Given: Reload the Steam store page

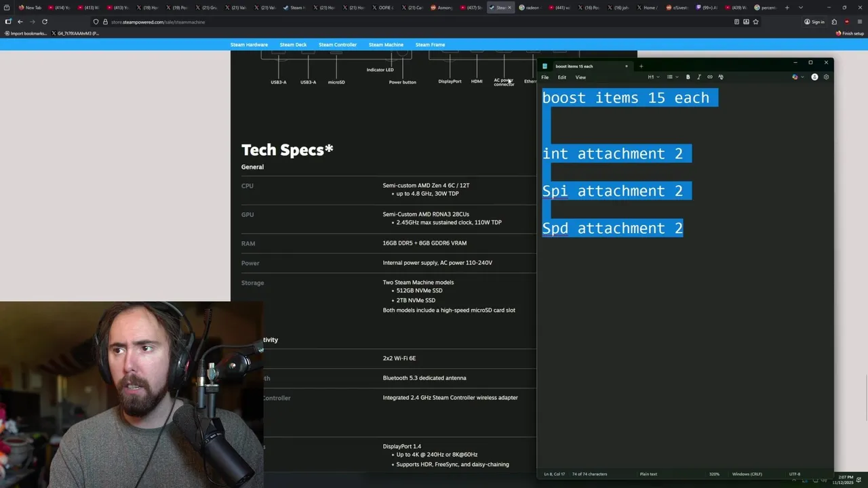Looking at the screenshot, I should coord(45,22).
